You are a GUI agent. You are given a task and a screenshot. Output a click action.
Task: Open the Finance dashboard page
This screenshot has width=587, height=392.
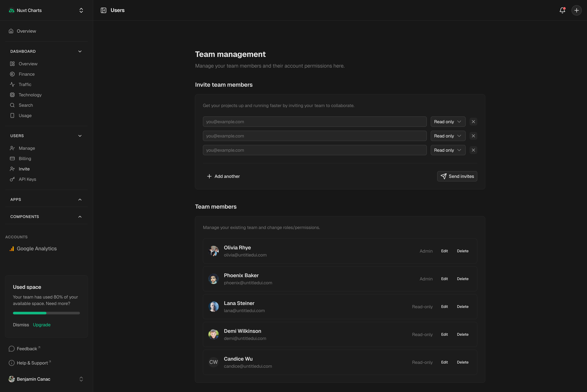pyautogui.click(x=27, y=74)
